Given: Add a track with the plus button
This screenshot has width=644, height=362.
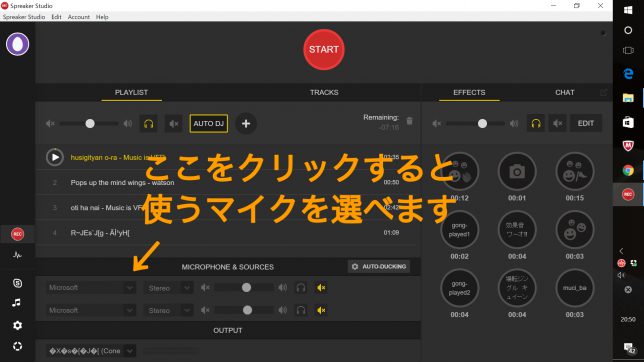Looking at the screenshot, I should click(246, 123).
